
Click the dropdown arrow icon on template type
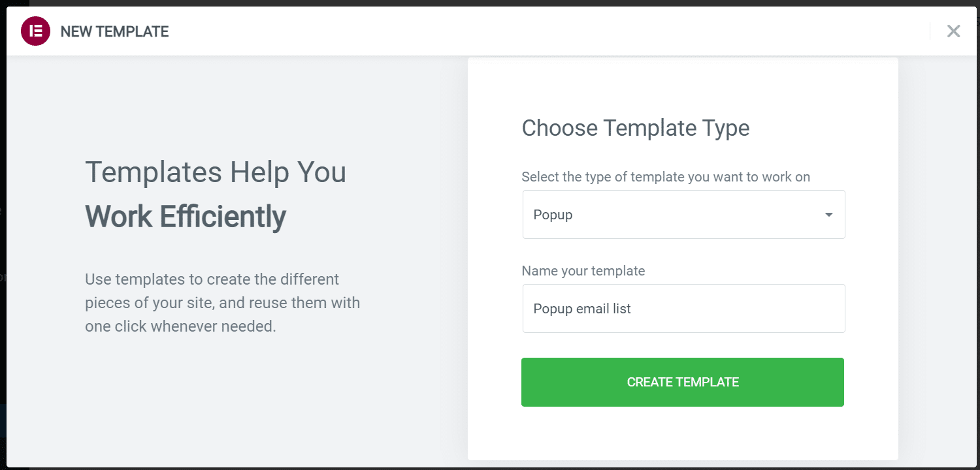tap(828, 214)
